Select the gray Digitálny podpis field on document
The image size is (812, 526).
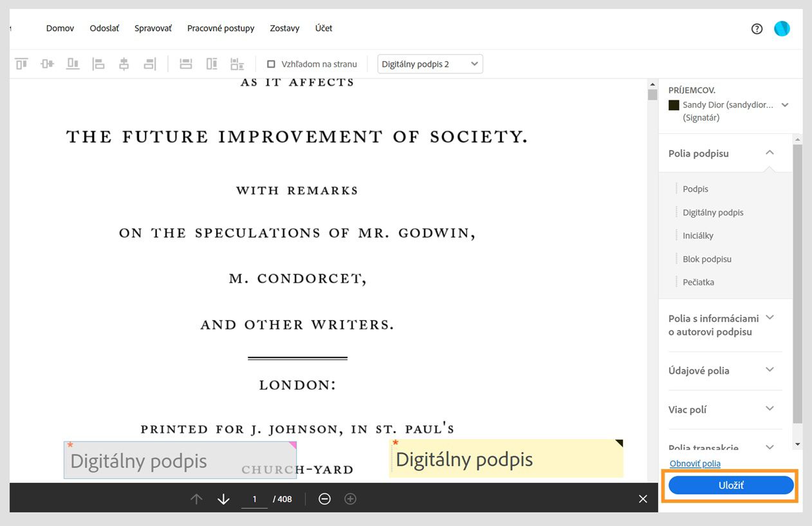pos(180,460)
